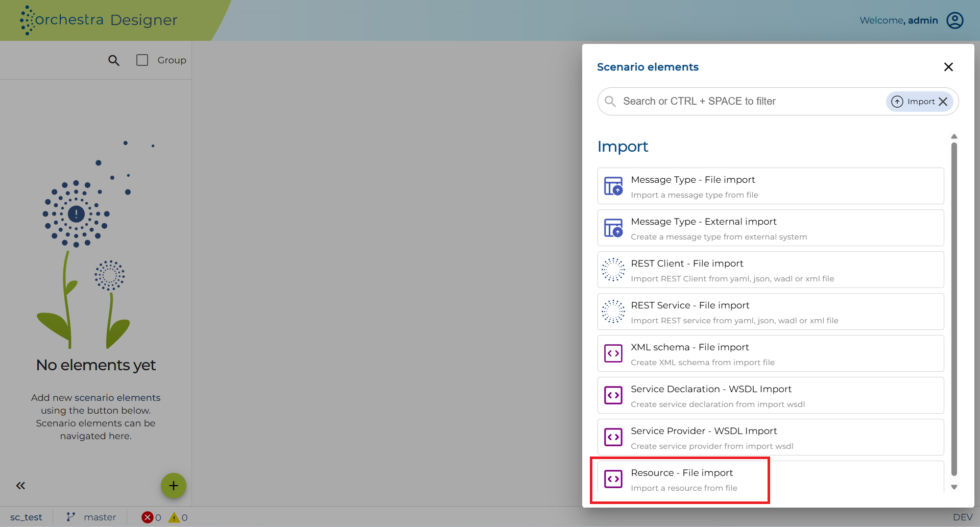Click the Message Type External import table icon
The width and height of the screenshot is (980, 527).
[613, 228]
